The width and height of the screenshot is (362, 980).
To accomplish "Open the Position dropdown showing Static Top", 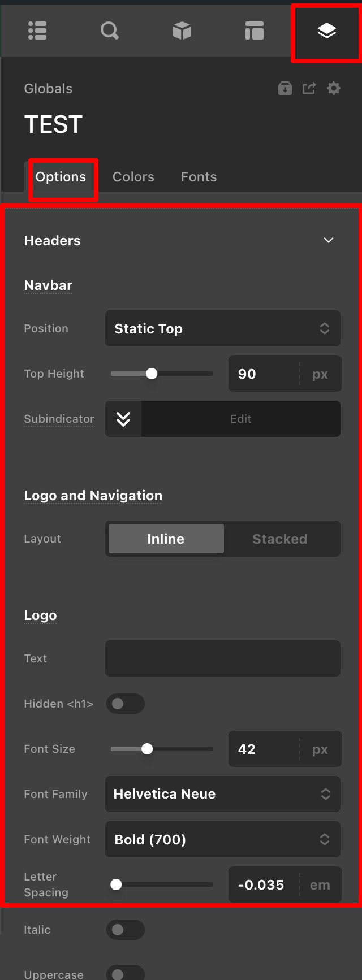I will point(222,328).
